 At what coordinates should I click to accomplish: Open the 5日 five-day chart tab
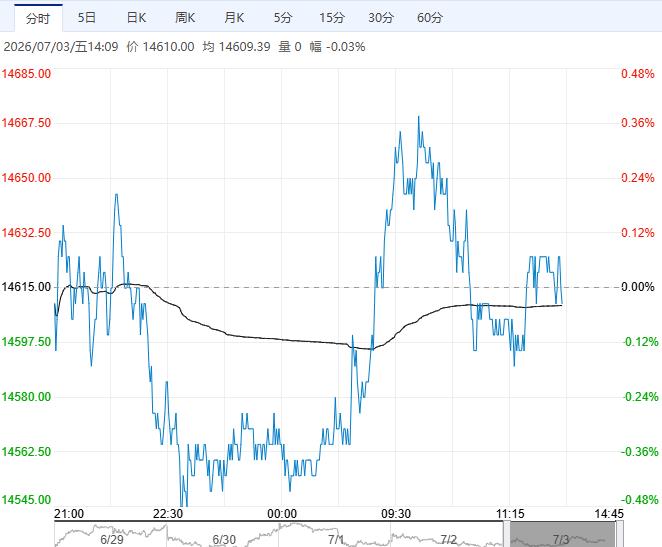(x=87, y=18)
